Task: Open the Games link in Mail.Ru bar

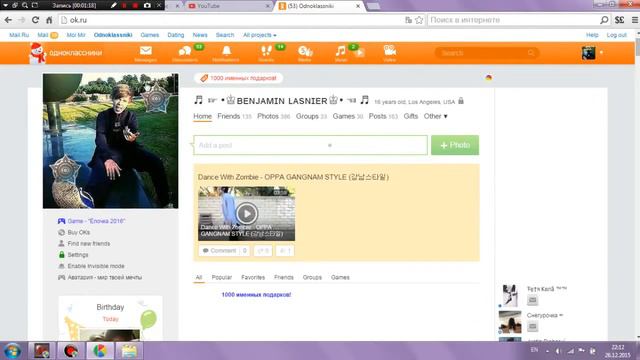Action: coord(150,35)
